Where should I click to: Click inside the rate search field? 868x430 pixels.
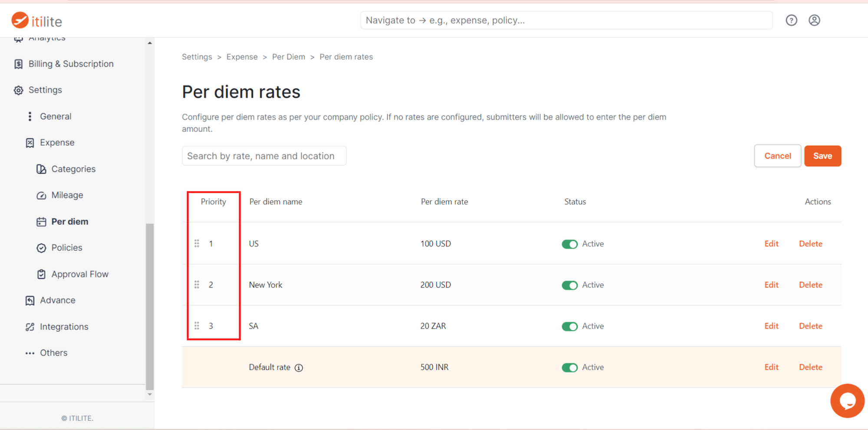click(x=264, y=156)
